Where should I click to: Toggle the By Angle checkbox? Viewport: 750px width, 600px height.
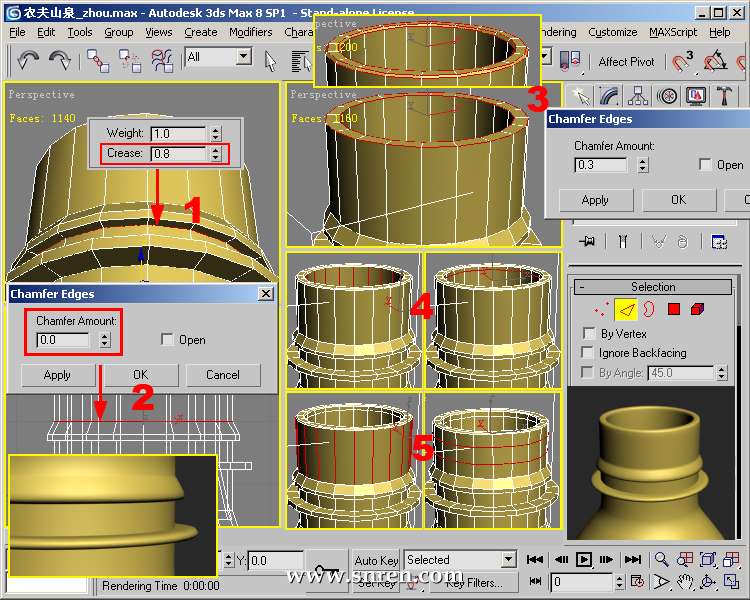pos(587,372)
